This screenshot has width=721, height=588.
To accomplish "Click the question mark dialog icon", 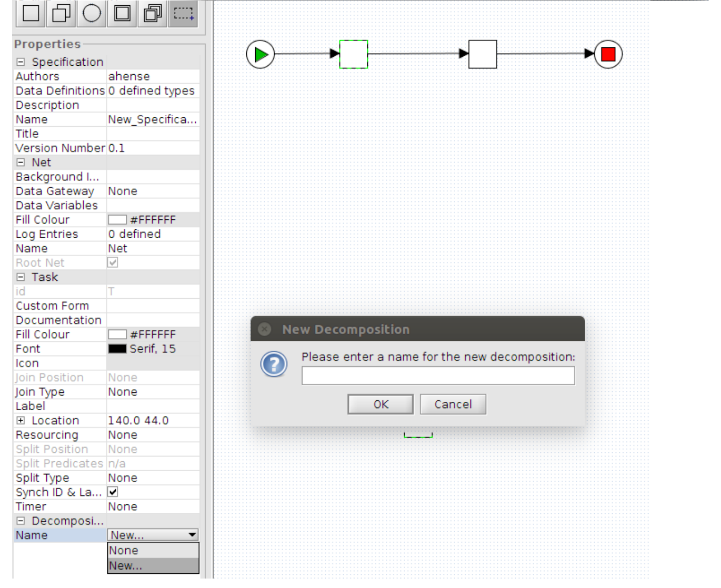I will tap(274, 364).
